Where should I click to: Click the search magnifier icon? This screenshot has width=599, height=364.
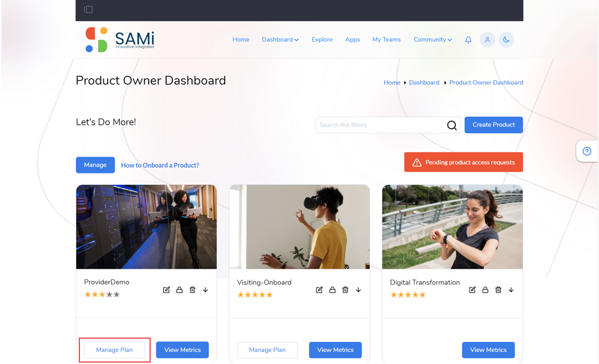[452, 125]
